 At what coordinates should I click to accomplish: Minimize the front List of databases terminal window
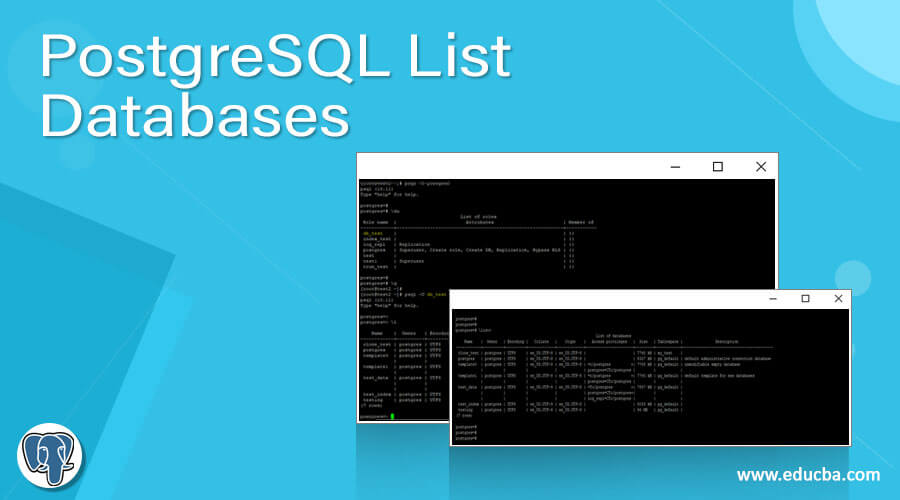[x=773, y=299]
